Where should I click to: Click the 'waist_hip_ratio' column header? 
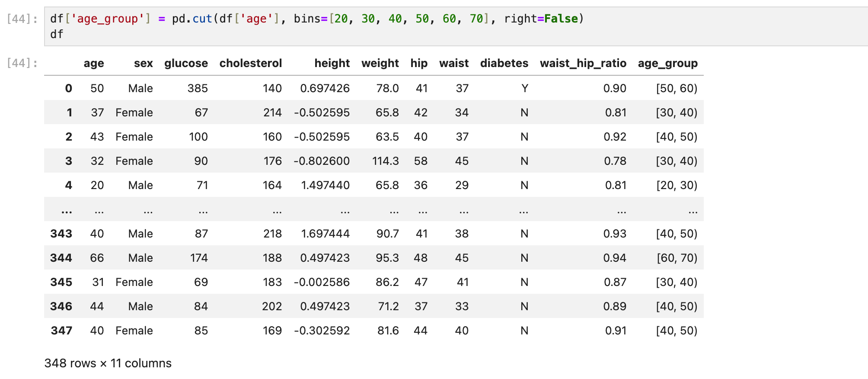point(583,63)
